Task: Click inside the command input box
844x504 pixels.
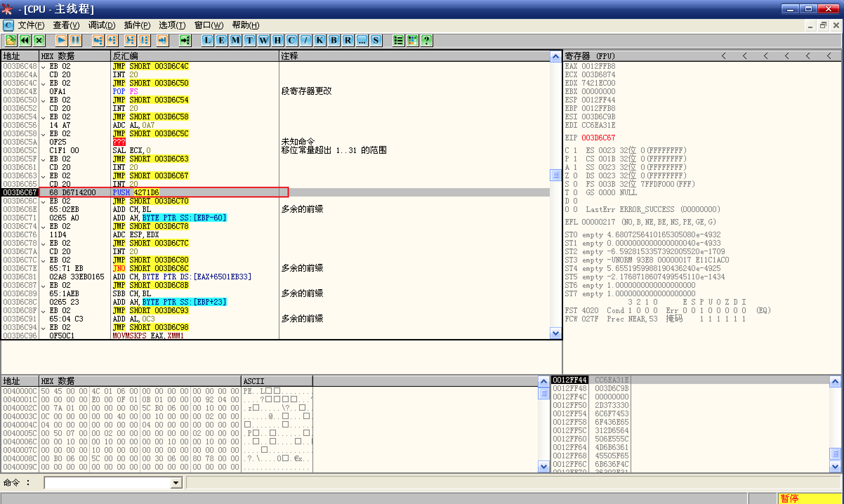Action: click(x=109, y=483)
